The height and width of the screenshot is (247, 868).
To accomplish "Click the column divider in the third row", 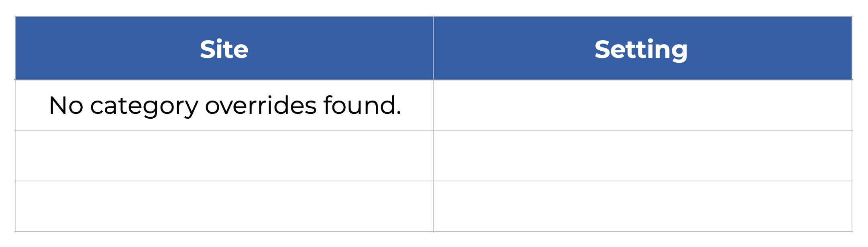I will tap(434, 206).
